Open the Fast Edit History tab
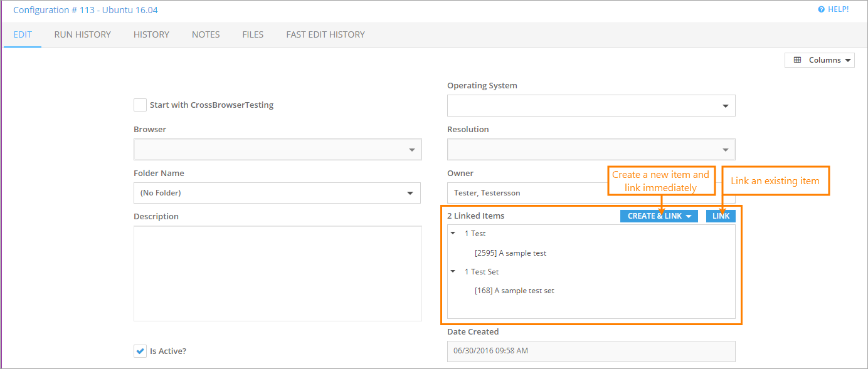The width and height of the screenshot is (868, 369). tap(325, 34)
